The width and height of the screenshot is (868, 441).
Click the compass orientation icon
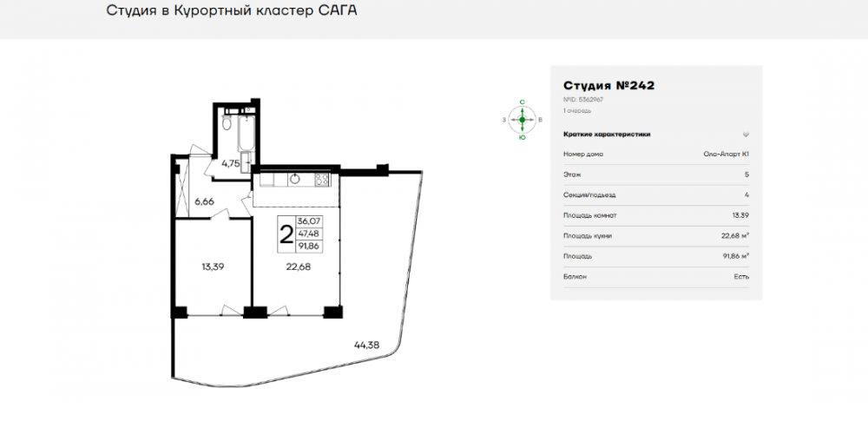[x=522, y=119]
